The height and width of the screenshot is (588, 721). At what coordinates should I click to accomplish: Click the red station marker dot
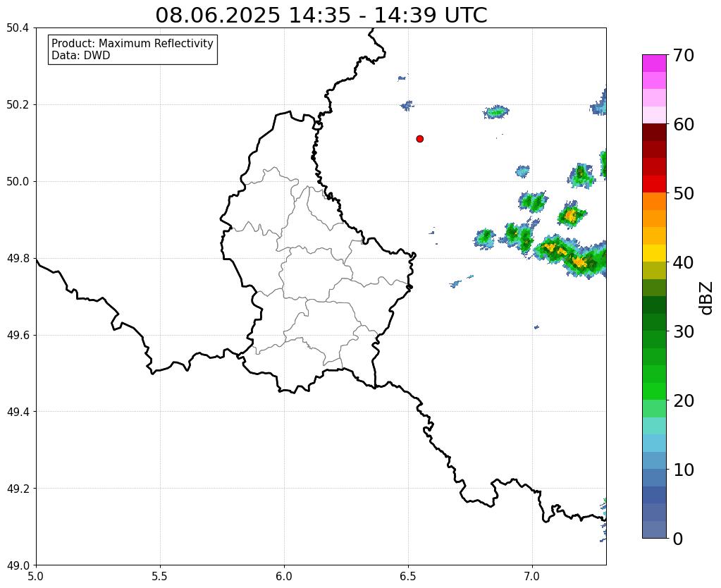pyautogui.click(x=420, y=138)
